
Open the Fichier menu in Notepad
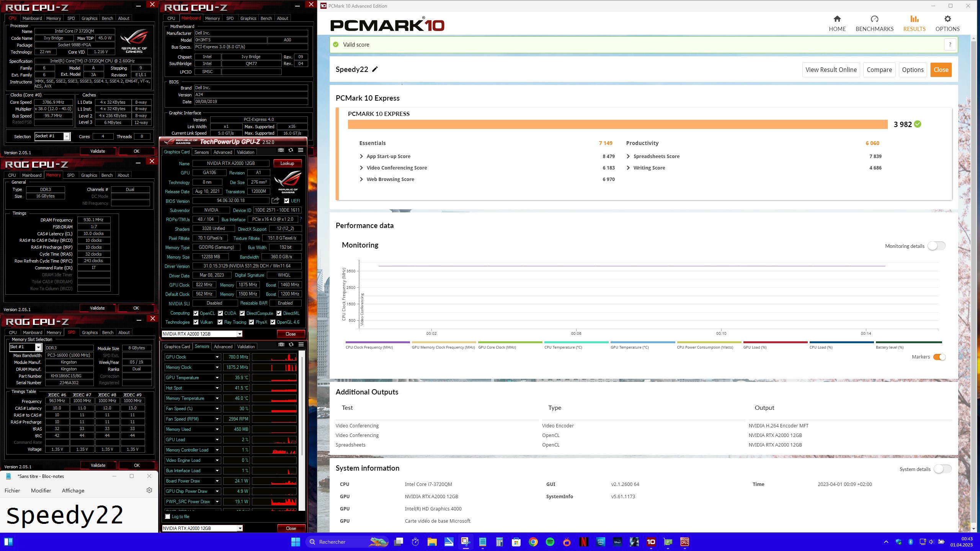(x=12, y=491)
